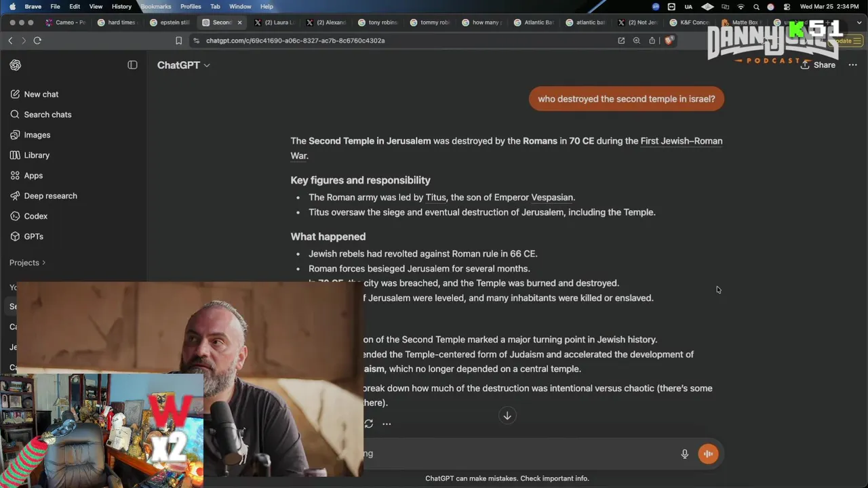The image size is (868, 488).
Task: Switch to the (2) Laura X tab
Action: coord(274,22)
